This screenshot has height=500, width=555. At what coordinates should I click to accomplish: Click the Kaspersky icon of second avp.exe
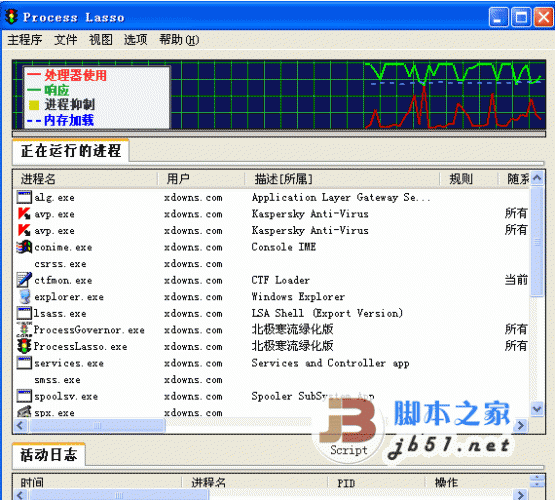(24, 230)
